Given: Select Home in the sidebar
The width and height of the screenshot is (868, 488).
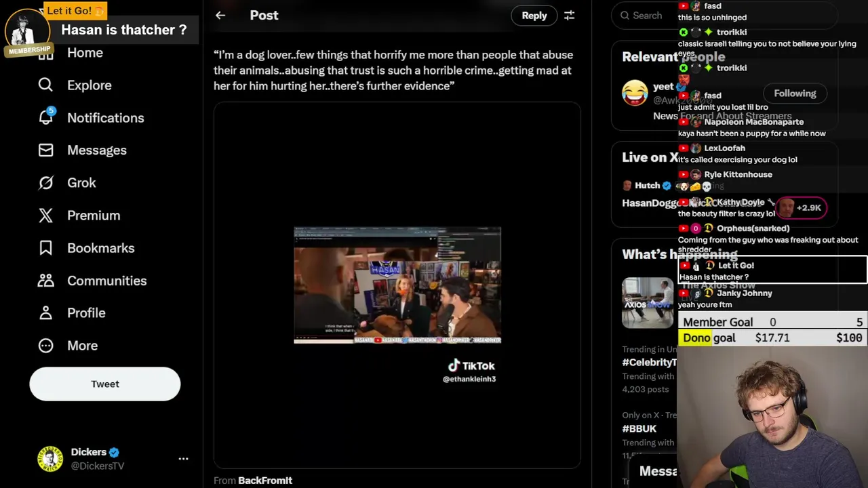Looking at the screenshot, I should pyautogui.click(x=85, y=52).
